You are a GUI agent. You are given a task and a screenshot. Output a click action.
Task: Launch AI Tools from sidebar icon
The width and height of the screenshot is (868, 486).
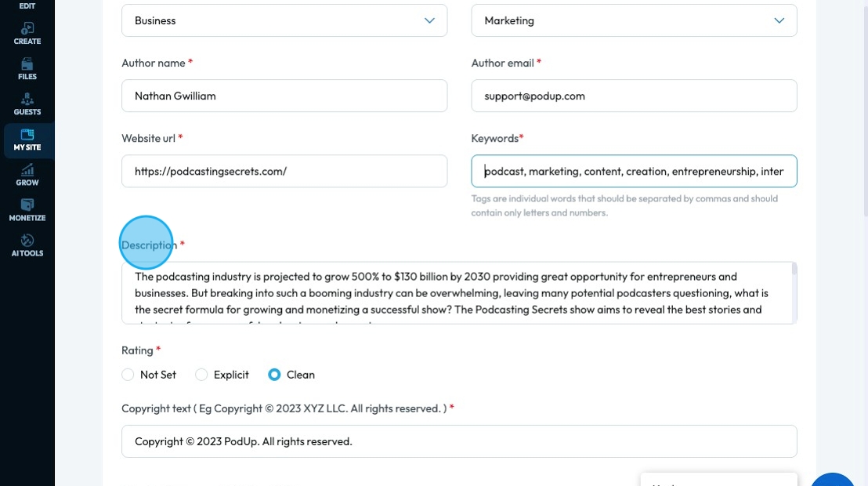click(27, 241)
